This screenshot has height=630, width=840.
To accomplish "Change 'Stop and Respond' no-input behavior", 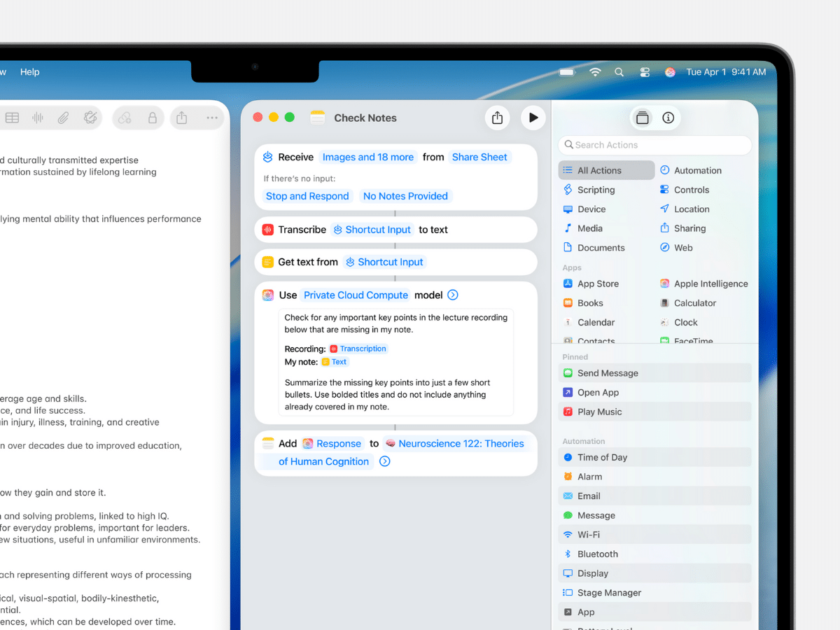I will 307,196.
